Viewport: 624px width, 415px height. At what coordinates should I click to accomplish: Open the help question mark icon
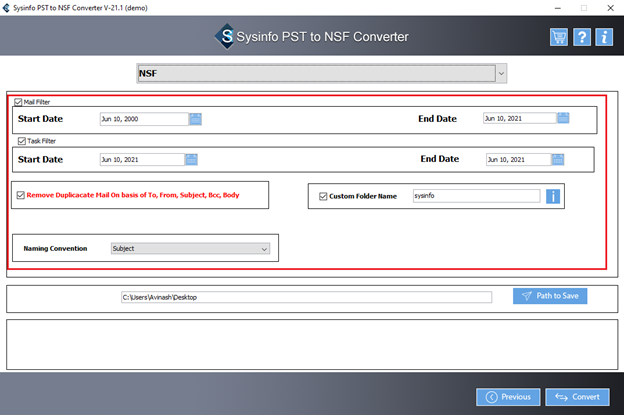581,37
